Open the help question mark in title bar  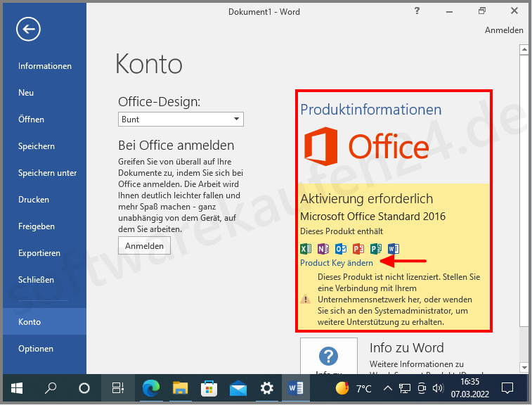417,11
